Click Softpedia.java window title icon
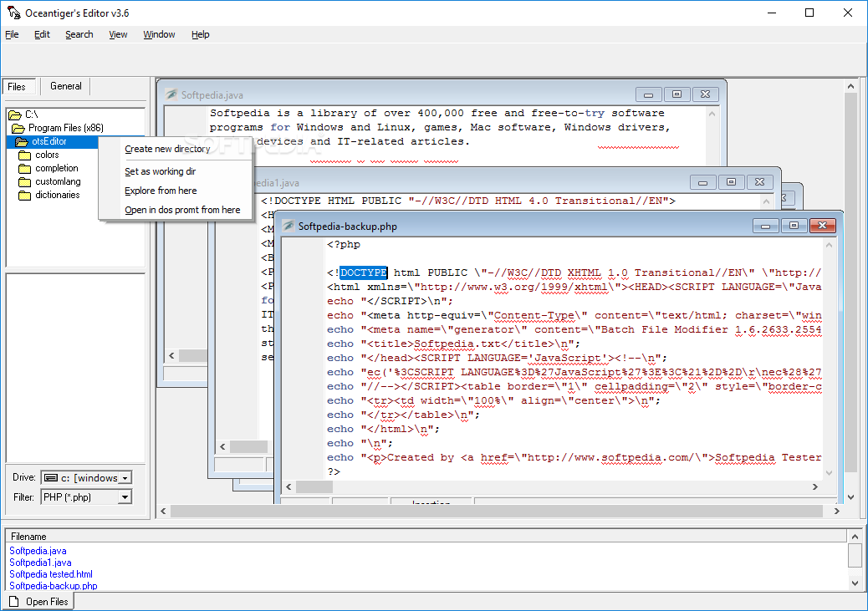Screen dimensions: 868x611 tap(171, 94)
